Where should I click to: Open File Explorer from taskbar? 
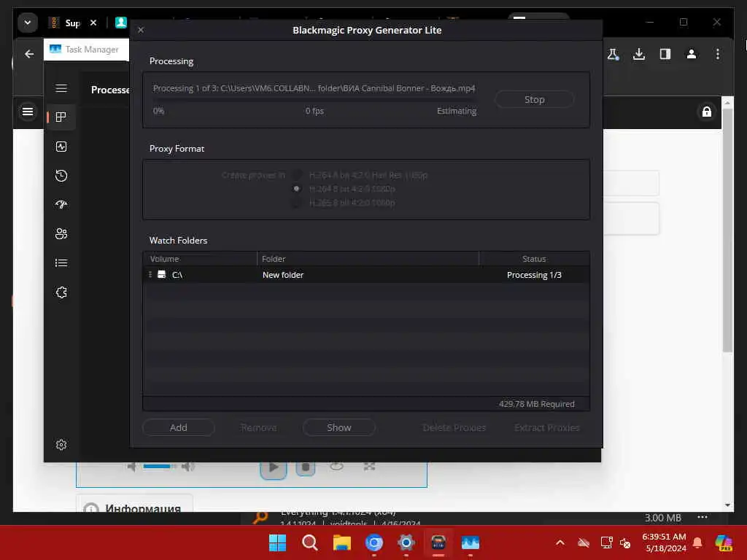coord(341,542)
